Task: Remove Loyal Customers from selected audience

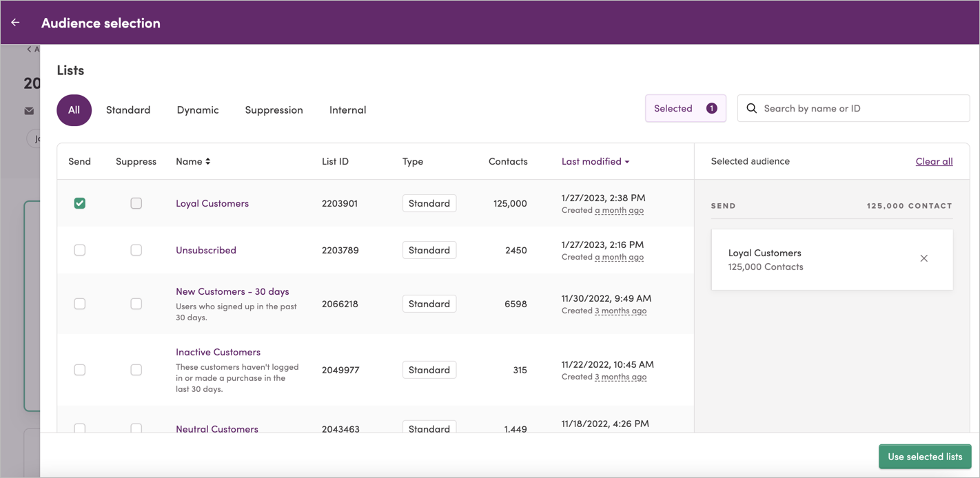Action: (923, 258)
